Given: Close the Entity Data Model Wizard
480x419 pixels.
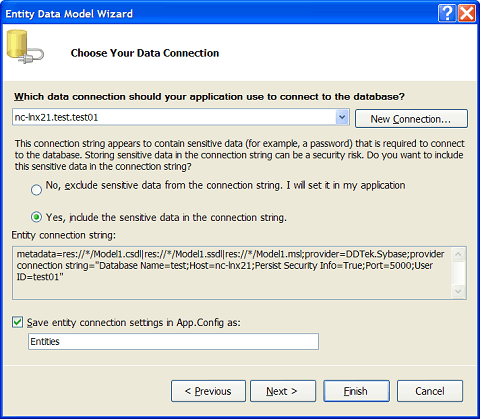Looking at the screenshot, I should pyautogui.click(x=467, y=14).
